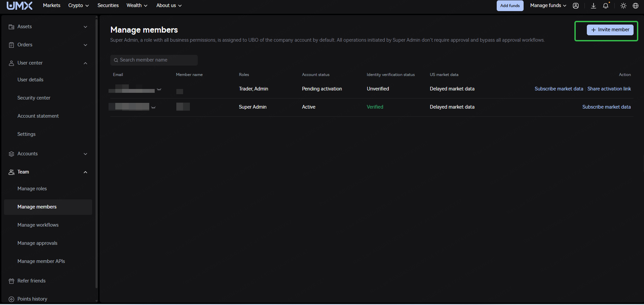Click the search magnifier icon

[x=116, y=60]
